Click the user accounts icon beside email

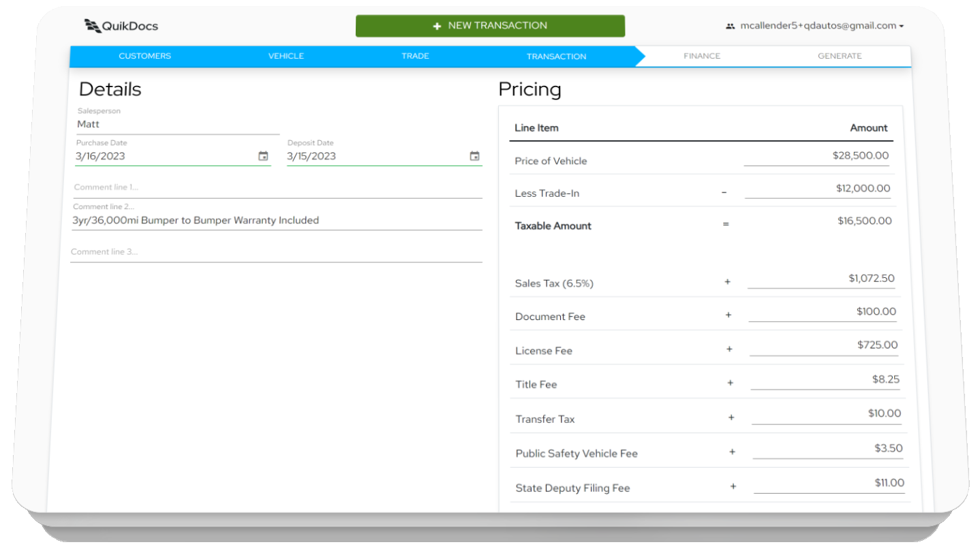[731, 26]
